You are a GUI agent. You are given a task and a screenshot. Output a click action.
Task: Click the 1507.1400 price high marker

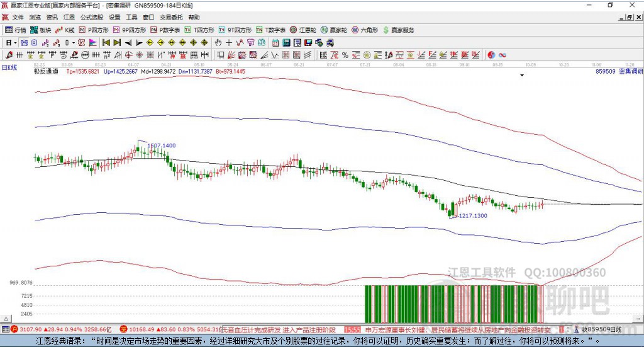click(161, 145)
